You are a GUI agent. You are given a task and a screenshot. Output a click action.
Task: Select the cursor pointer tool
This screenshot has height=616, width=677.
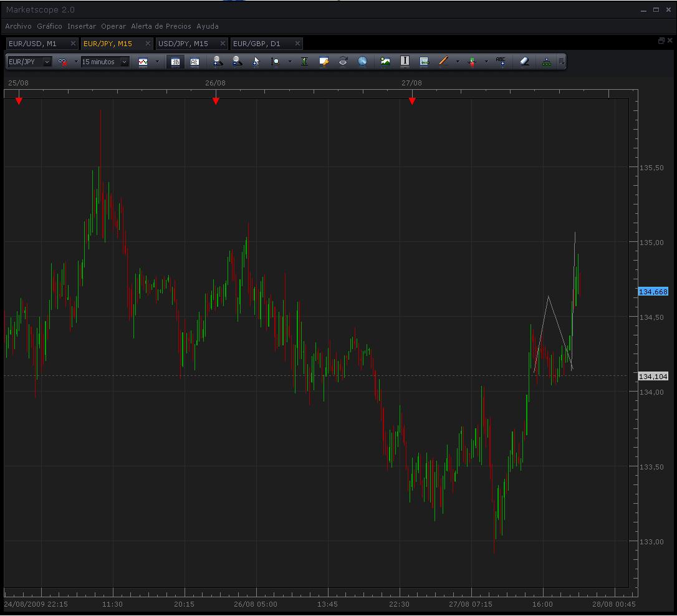[256, 61]
